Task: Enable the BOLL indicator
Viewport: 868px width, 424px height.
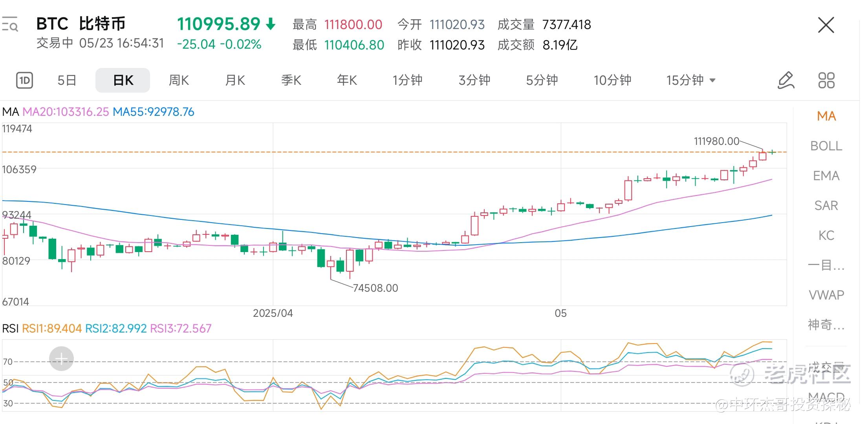Action: coord(826,146)
